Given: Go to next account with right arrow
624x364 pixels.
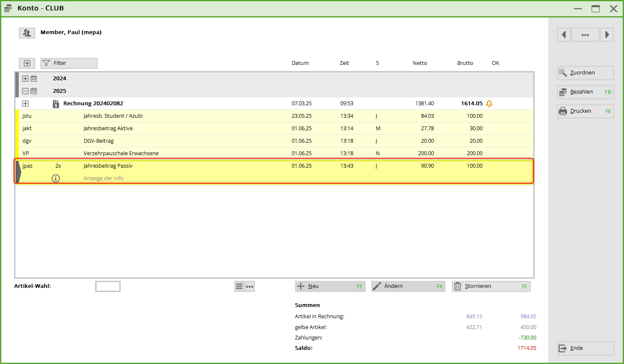Looking at the screenshot, I should pyautogui.click(x=607, y=35).
